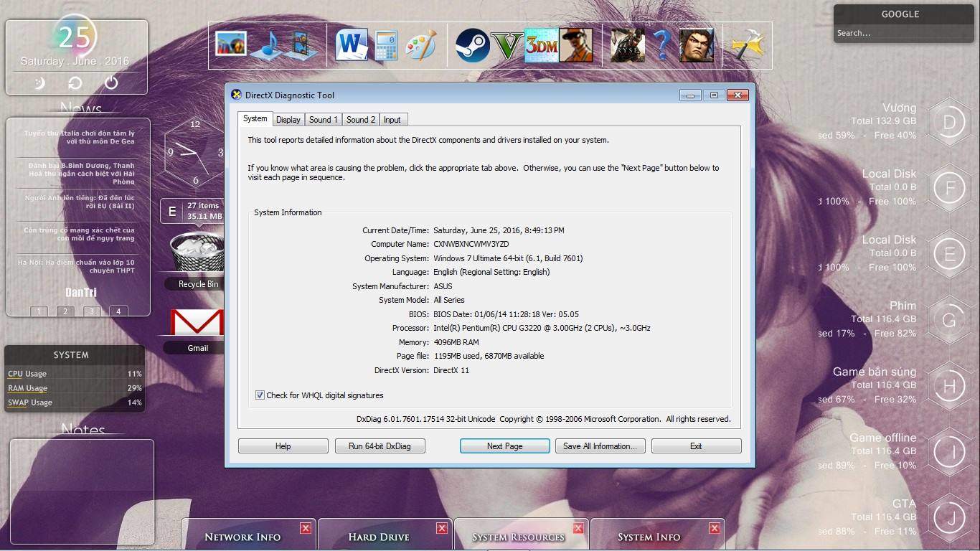Start GTA V from the dock
This screenshot has width=980, height=551.
[508, 45]
